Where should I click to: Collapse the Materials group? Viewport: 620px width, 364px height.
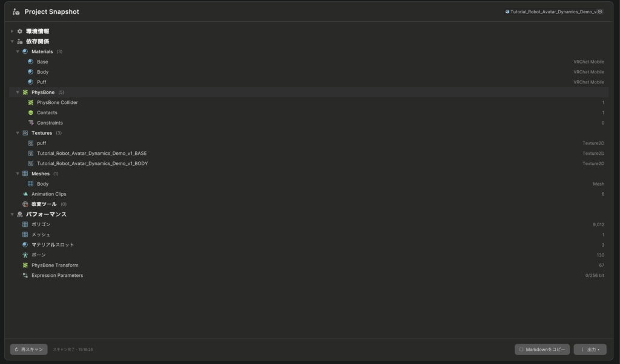[x=18, y=52]
